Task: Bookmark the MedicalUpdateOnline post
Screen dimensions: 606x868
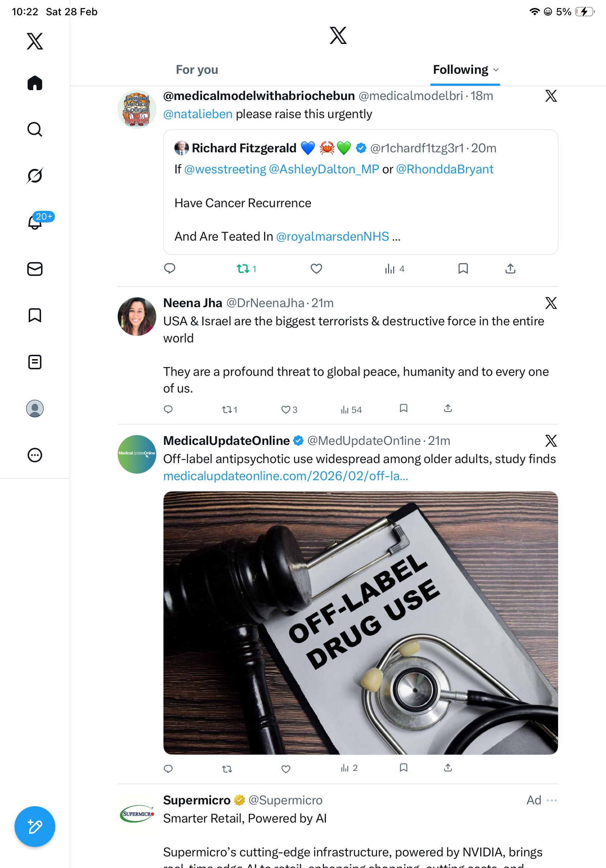Action: pos(404,767)
